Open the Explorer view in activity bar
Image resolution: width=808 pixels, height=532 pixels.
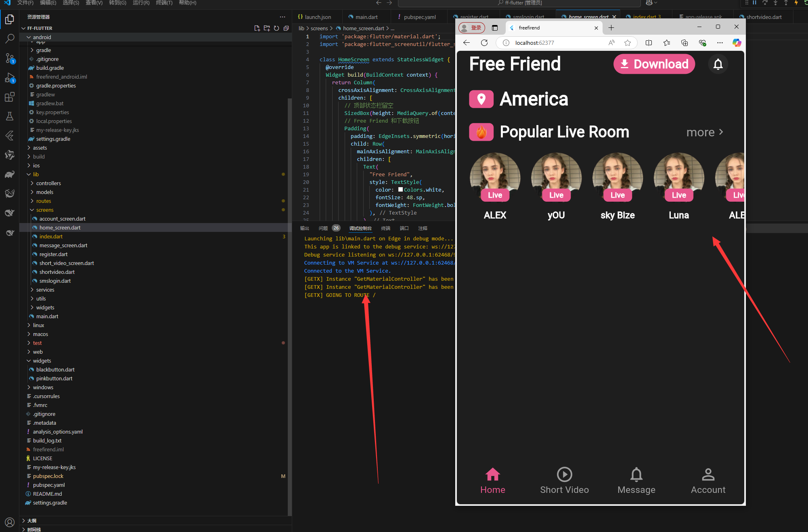[x=10, y=19]
